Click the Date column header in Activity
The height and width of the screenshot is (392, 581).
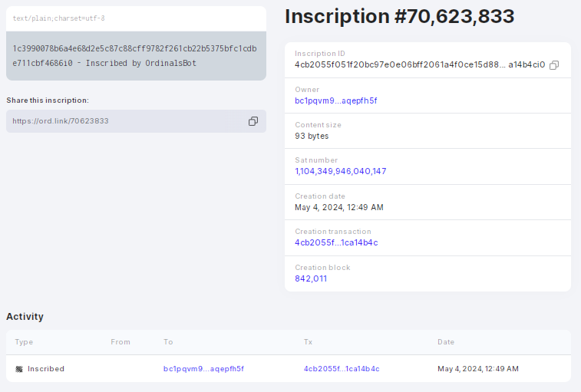tap(446, 342)
